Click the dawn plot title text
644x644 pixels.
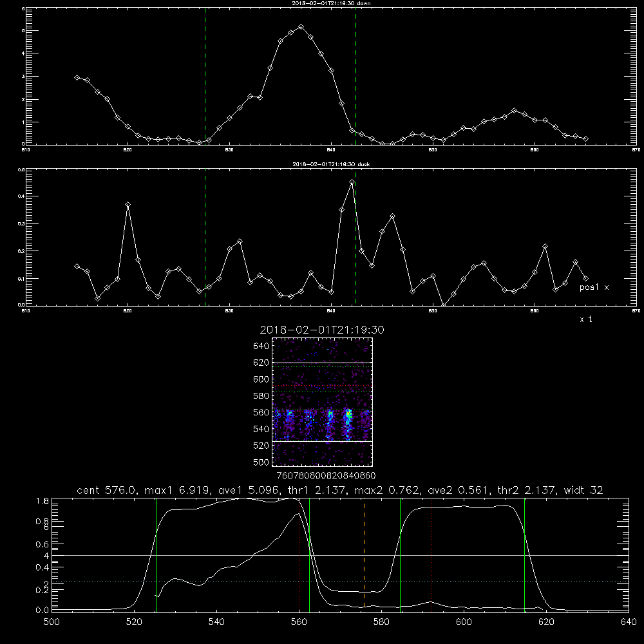(331, 3)
